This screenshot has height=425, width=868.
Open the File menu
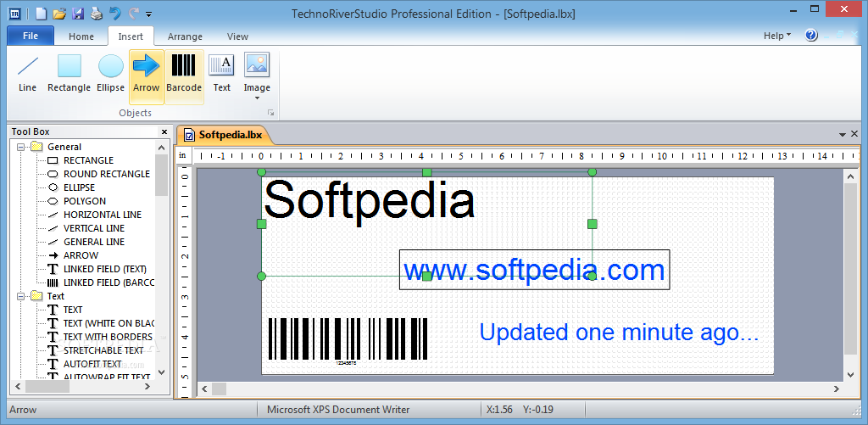31,36
